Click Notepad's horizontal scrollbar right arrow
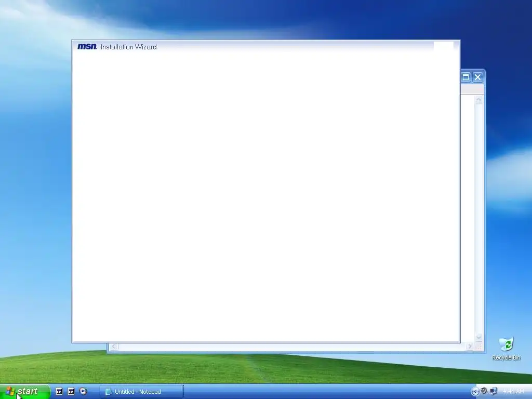Screen dimensions: 532x399 point(470,347)
